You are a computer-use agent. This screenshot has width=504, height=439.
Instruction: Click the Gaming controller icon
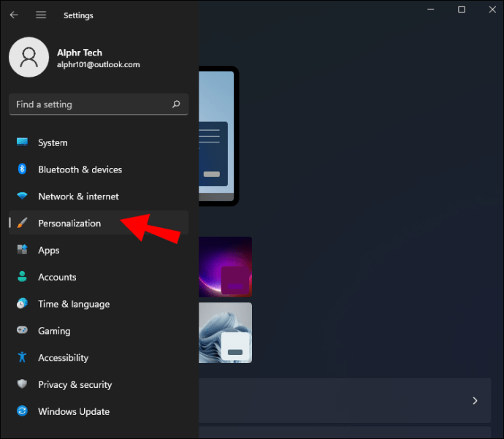point(22,331)
